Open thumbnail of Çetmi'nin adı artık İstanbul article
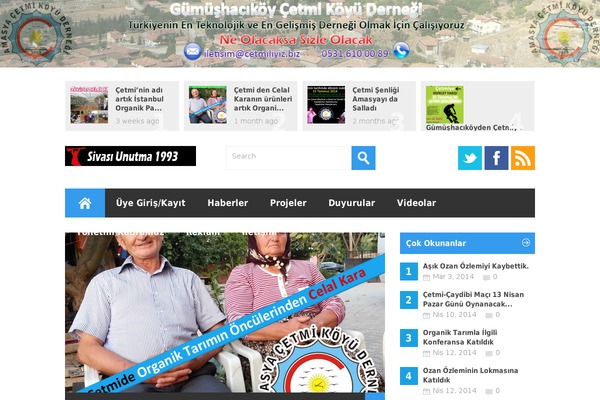 (89, 104)
